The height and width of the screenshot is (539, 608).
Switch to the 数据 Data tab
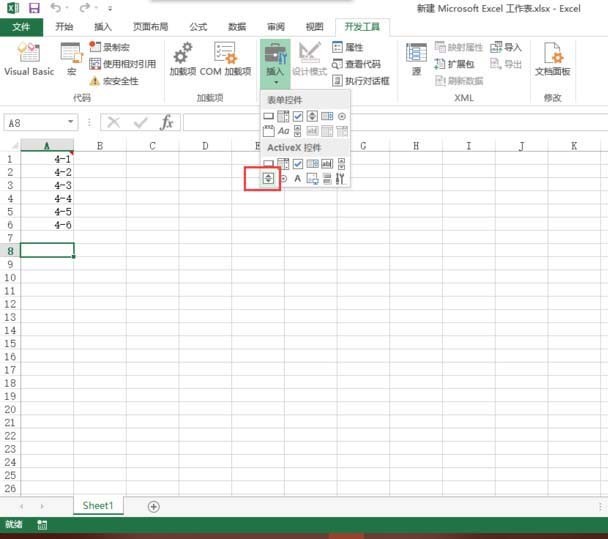[237, 27]
